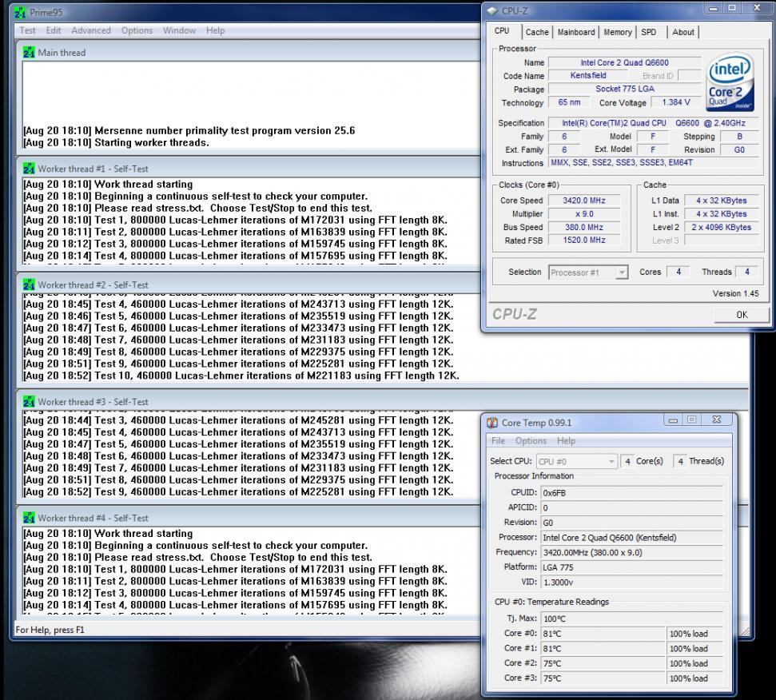776x700 pixels.
Task: Click the Processor field in Core Temp
Action: coord(632,537)
